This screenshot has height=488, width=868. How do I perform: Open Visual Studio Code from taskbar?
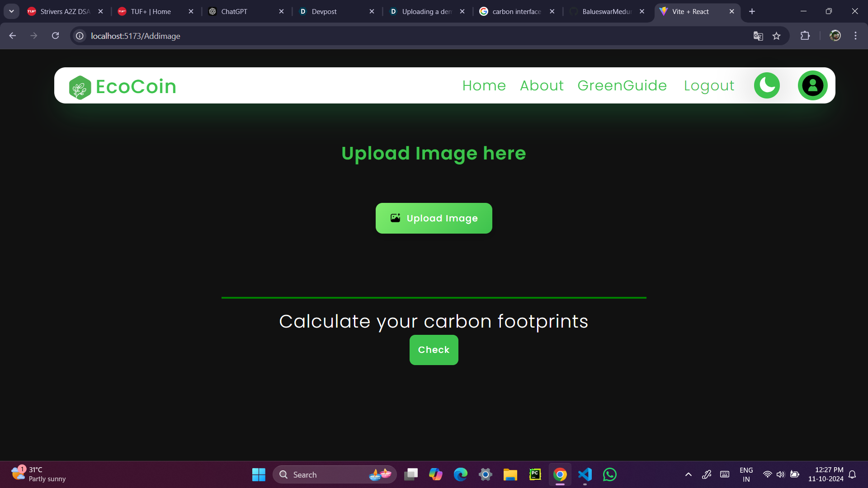pos(585,474)
